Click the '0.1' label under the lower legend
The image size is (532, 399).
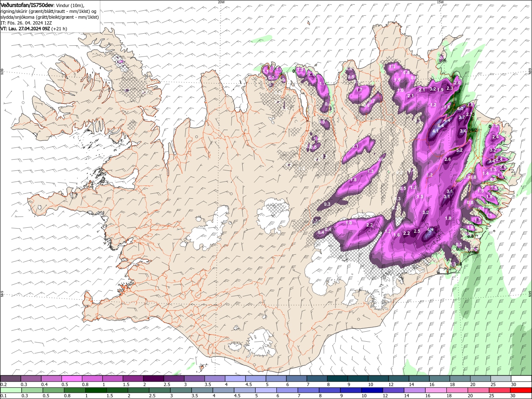coord(3,396)
